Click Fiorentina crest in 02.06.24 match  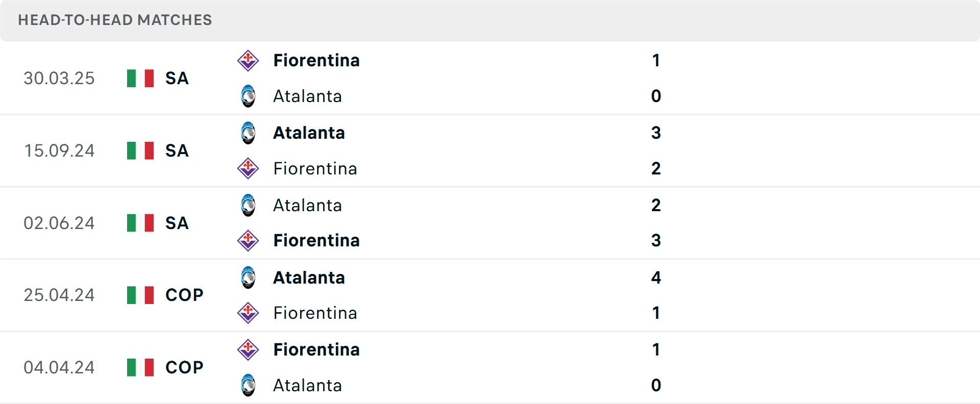[x=248, y=240]
